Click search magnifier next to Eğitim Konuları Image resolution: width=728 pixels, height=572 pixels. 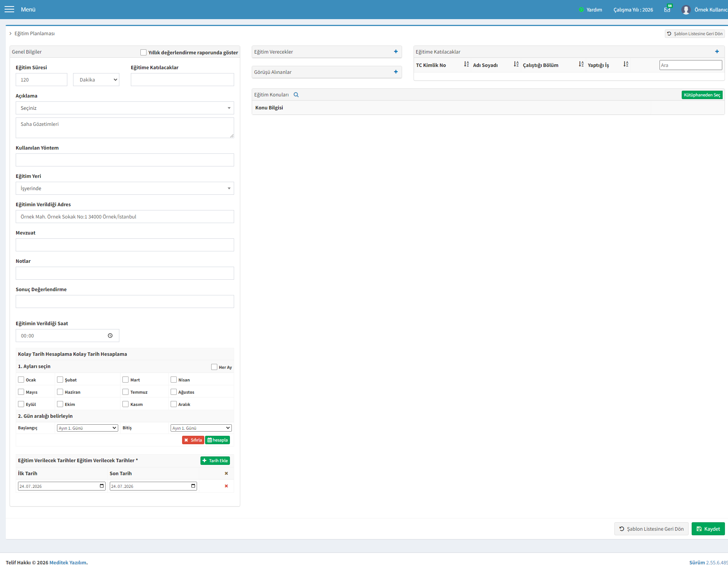pos(296,95)
